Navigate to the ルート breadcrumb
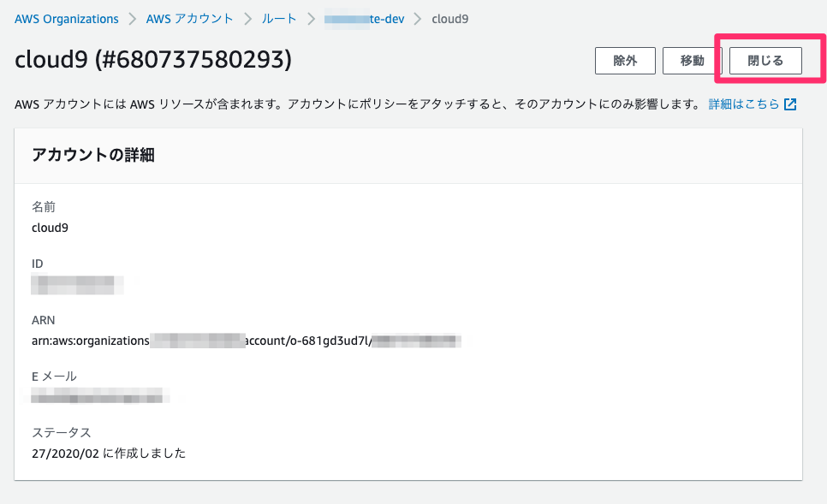827x504 pixels. [279, 19]
